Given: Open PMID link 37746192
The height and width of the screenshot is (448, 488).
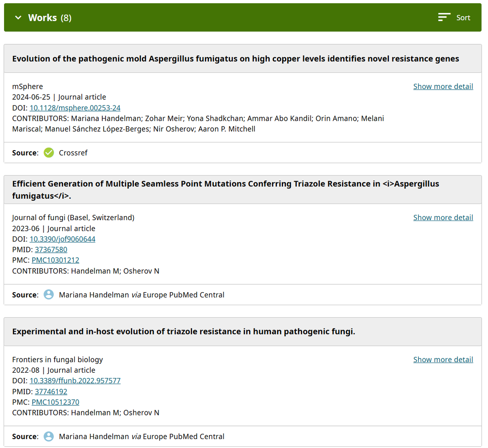Looking at the screenshot, I should [x=51, y=391].
